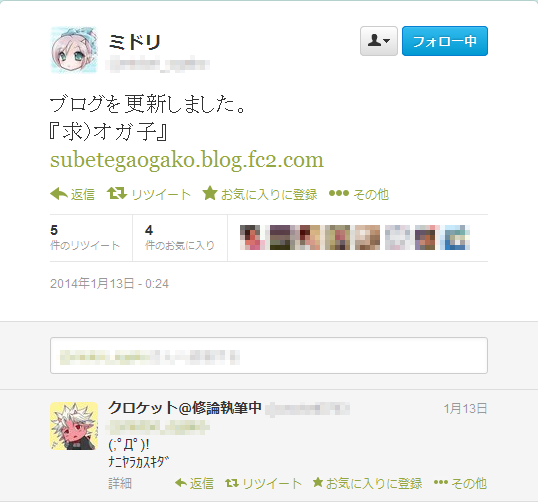
Task: Open subetegaogako.blog.fc2.com link
Action: [x=187, y=160]
